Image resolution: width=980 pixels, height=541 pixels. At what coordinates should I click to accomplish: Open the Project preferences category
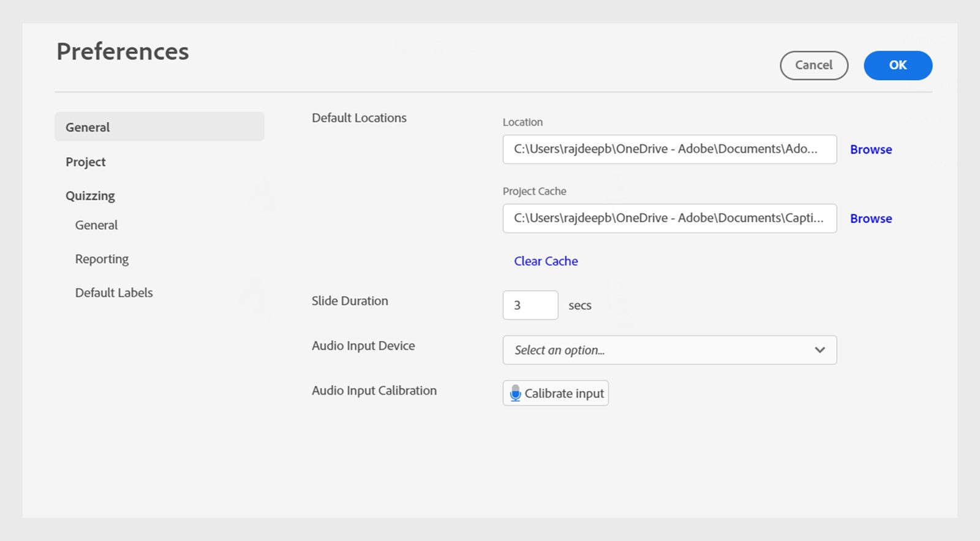click(x=86, y=162)
